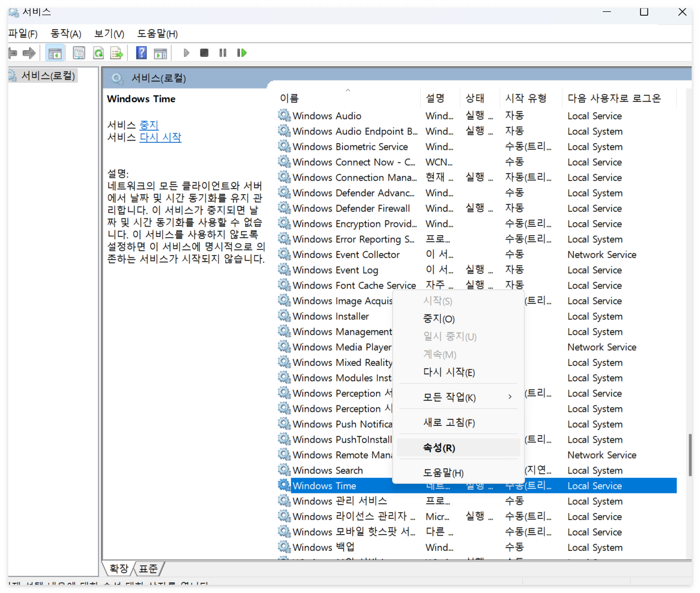Open the 동작(A) menu
700x593 pixels.
click(66, 34)
